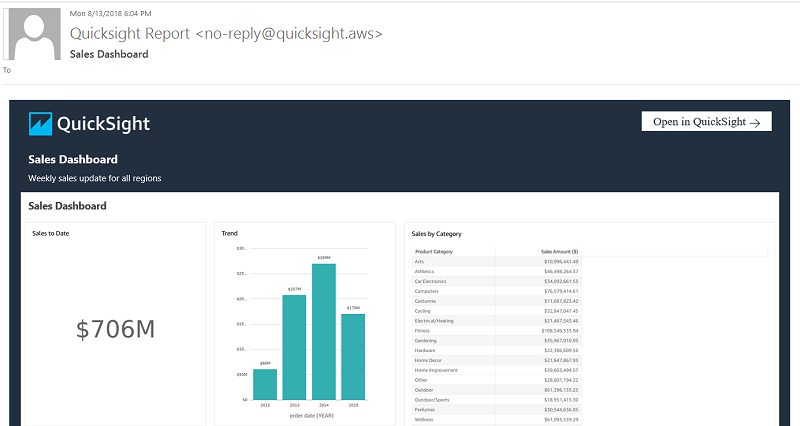Screen dimensions: 800x426
Task: Click the Trend chart title
Action: [230, 233]
